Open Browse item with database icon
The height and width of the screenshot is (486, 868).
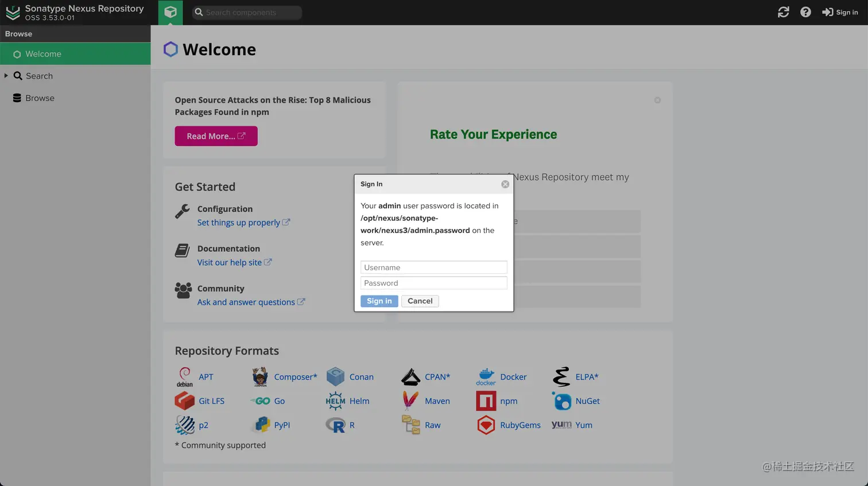tap(40, 98)
